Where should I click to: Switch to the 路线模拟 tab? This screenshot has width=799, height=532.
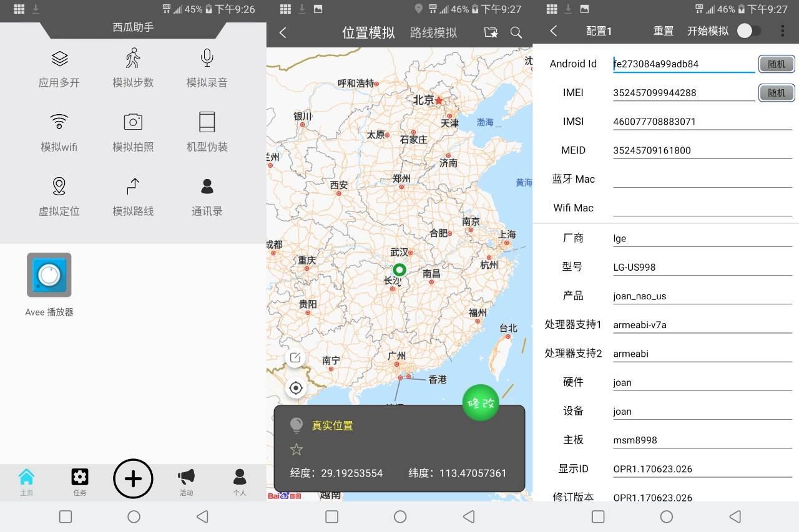(433, 32)
